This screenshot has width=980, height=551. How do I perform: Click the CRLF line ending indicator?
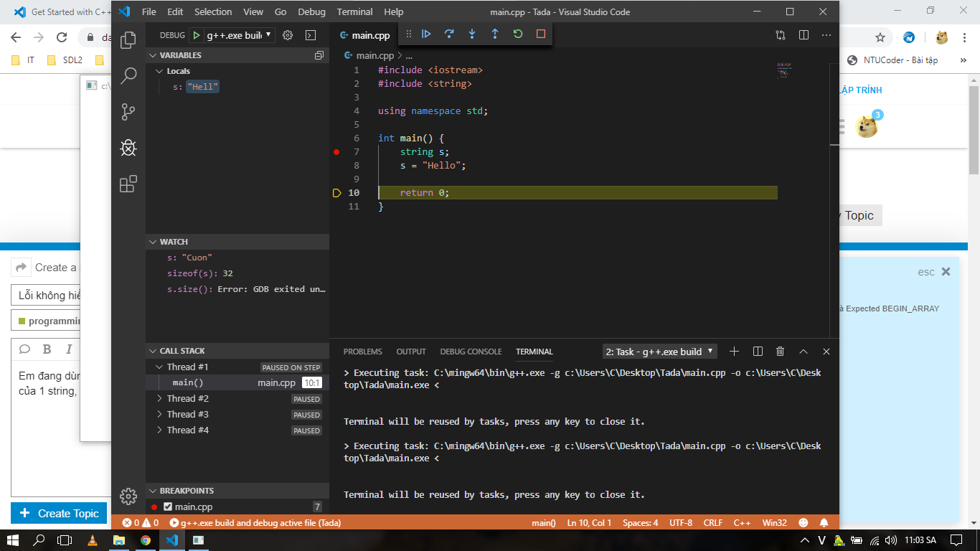(713, 523)
